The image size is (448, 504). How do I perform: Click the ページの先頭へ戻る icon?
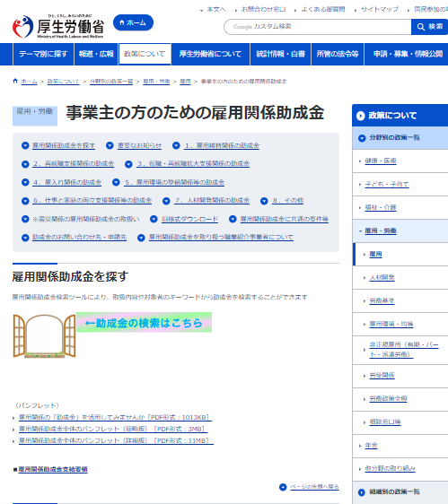point(283,487)
